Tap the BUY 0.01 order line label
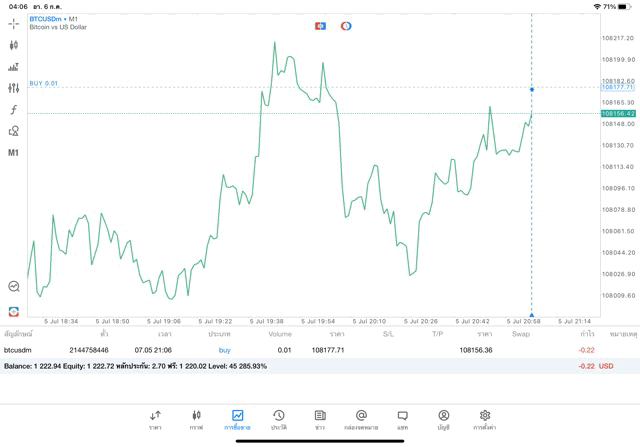The height and width of the screenshot is (447, 640). [44, 83]
